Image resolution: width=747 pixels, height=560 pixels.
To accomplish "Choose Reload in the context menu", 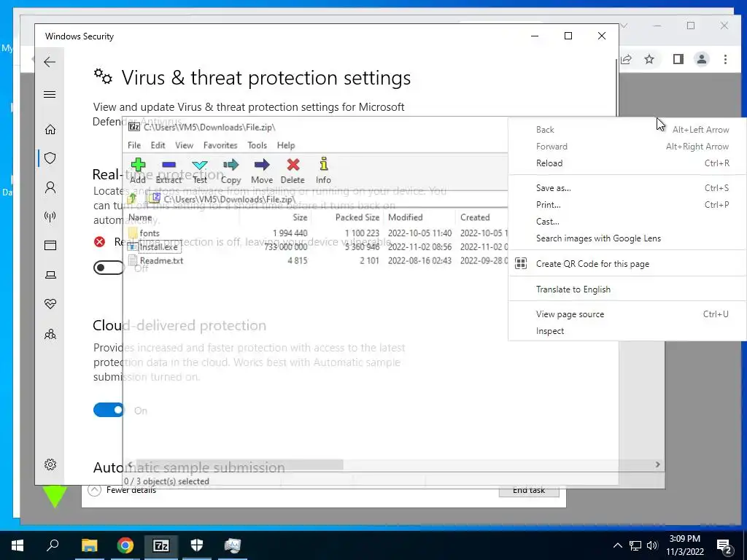I will click(x=627, y=163).
